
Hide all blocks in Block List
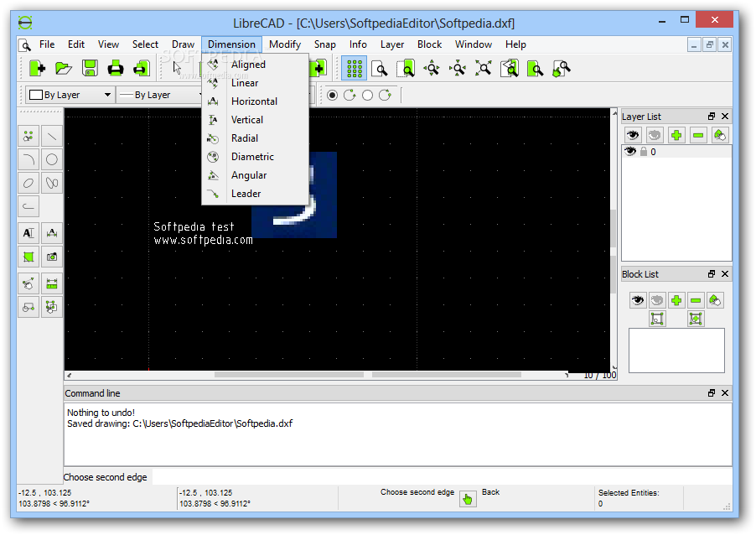[656, 300]
